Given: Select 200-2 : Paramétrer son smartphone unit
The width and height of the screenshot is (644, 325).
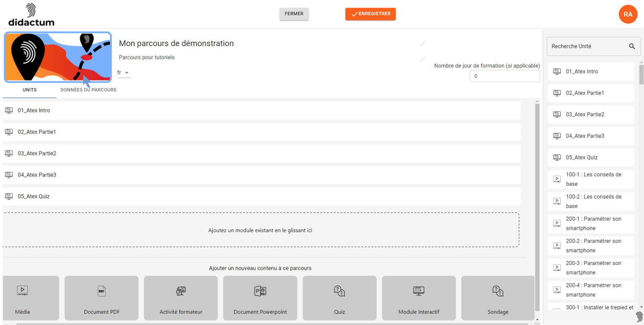Looking at the screenshot, I should 591,246.
